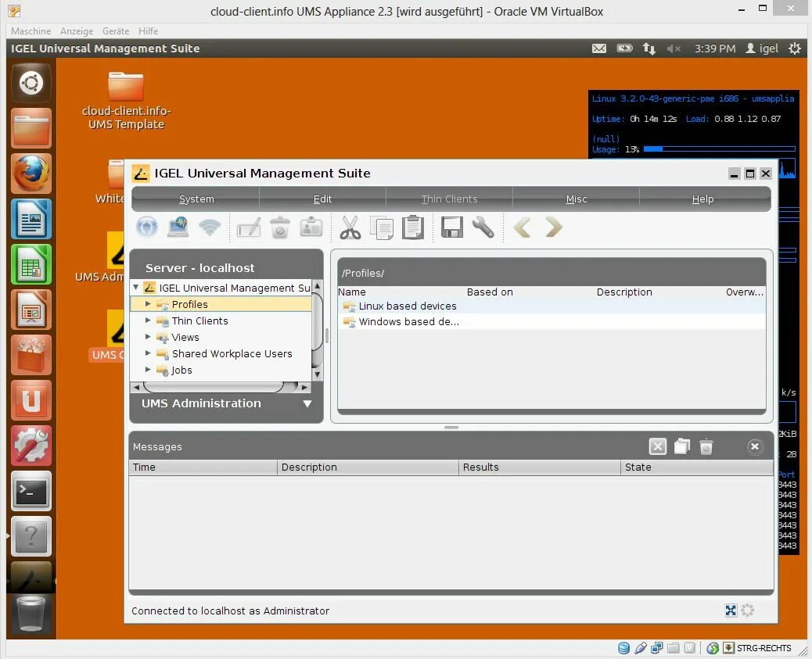Go back with the left chevron
The image size is (812, 659).
(522, 227)
